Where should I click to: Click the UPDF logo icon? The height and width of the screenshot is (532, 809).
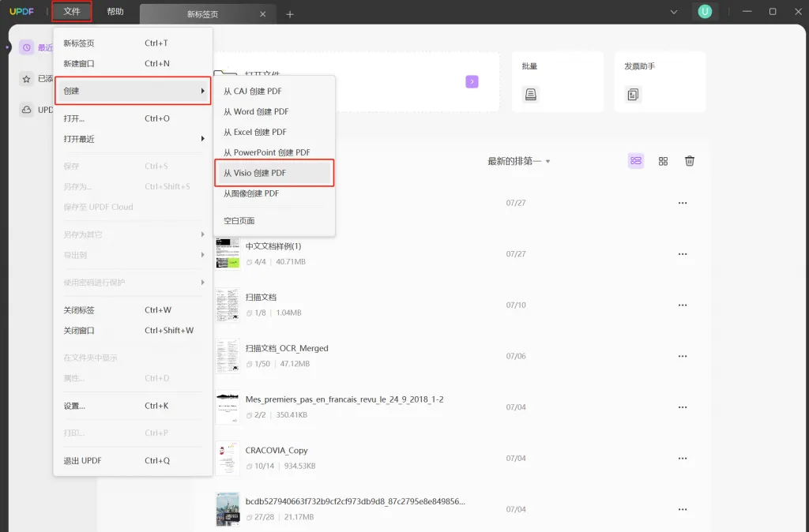click(21, 11)
